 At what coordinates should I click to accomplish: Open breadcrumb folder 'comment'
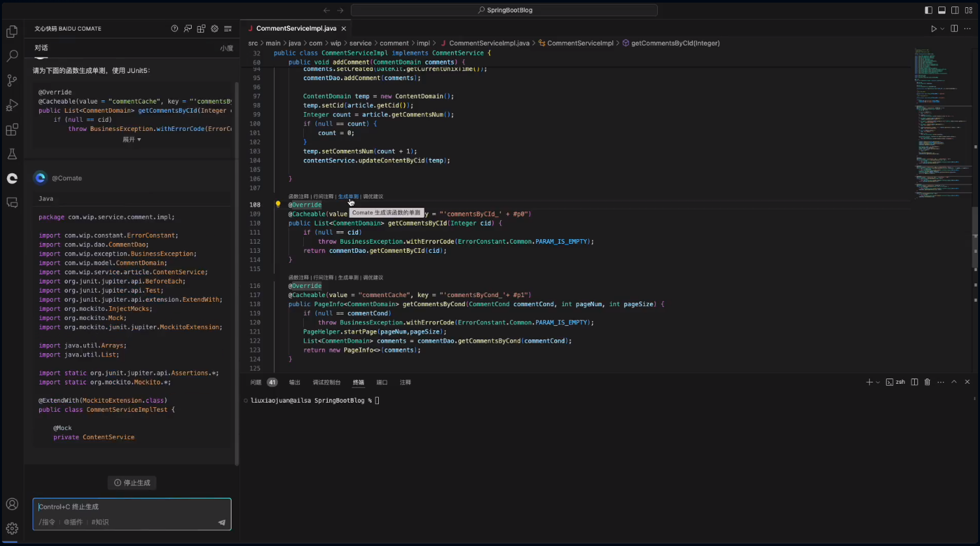click(394, 43)
